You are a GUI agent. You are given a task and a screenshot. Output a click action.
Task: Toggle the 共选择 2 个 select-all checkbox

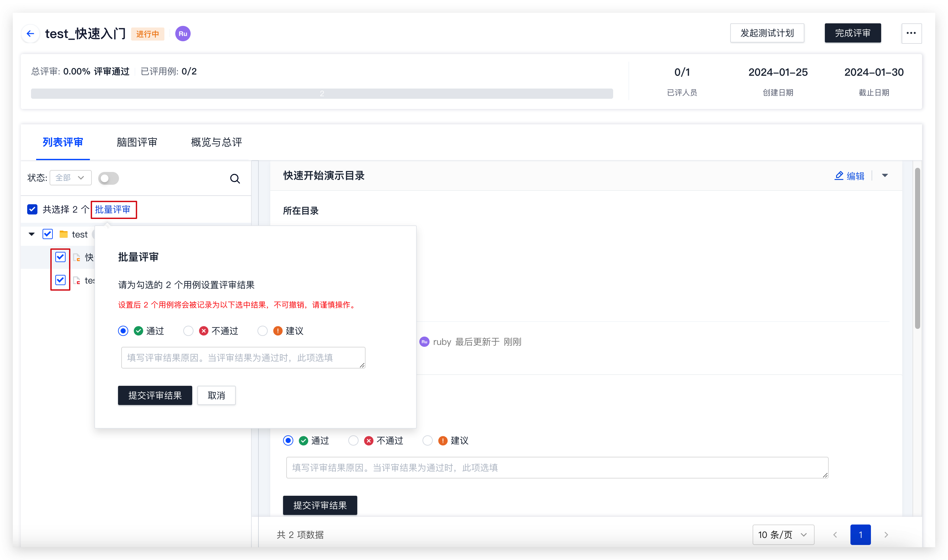33,209
